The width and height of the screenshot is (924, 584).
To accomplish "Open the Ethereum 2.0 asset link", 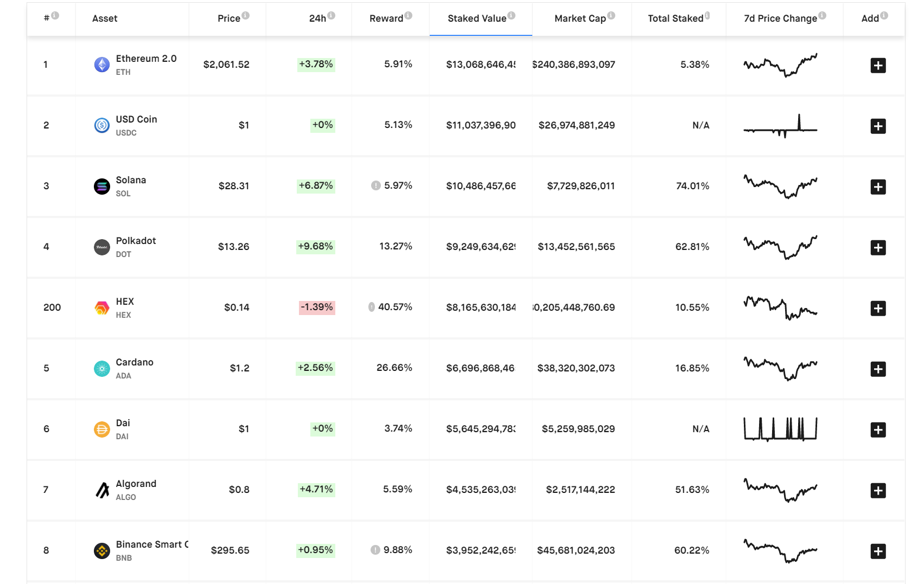I will coord(146,59).
